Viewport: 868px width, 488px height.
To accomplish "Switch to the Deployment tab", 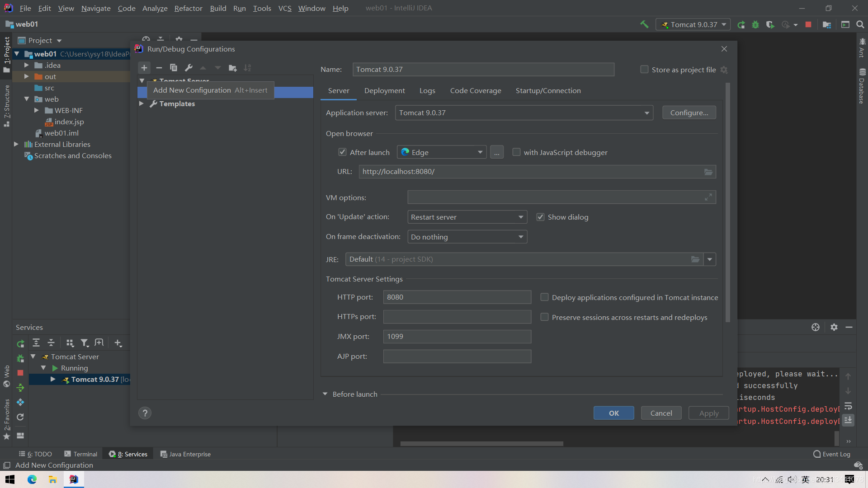I will 385,90.
